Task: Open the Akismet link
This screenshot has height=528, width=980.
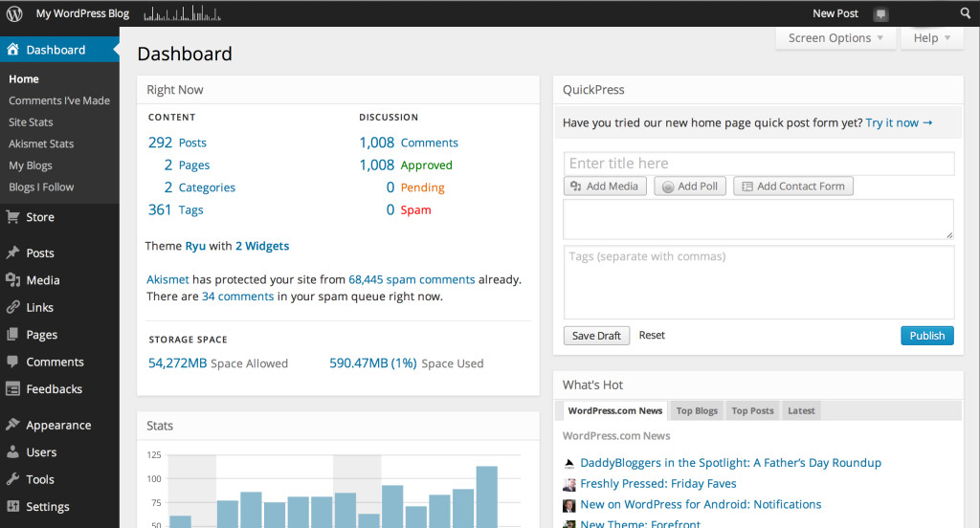Action: (x=167, y=279)
